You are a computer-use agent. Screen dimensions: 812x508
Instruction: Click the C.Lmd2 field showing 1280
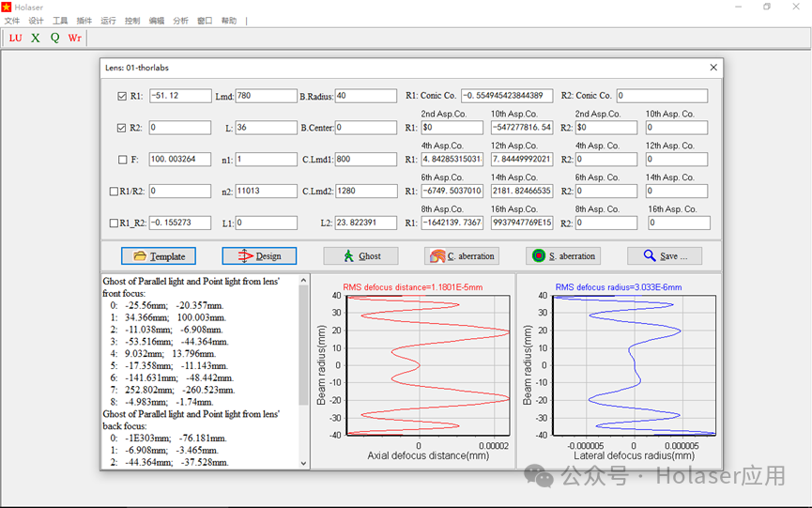[365, 191]
